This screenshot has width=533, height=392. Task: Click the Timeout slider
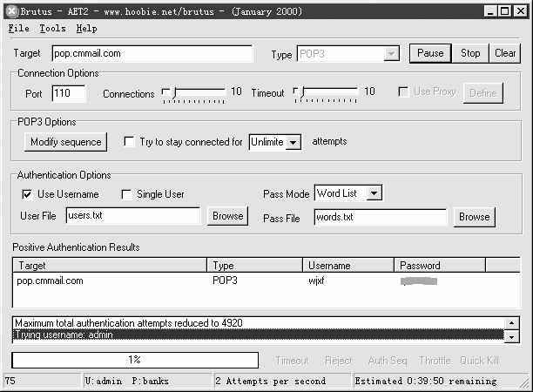pos(326,92)
